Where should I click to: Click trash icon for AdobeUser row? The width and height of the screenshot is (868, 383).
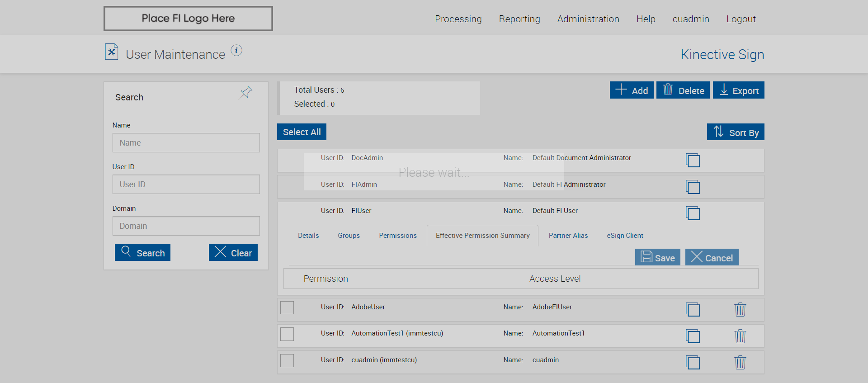(740, 310)
